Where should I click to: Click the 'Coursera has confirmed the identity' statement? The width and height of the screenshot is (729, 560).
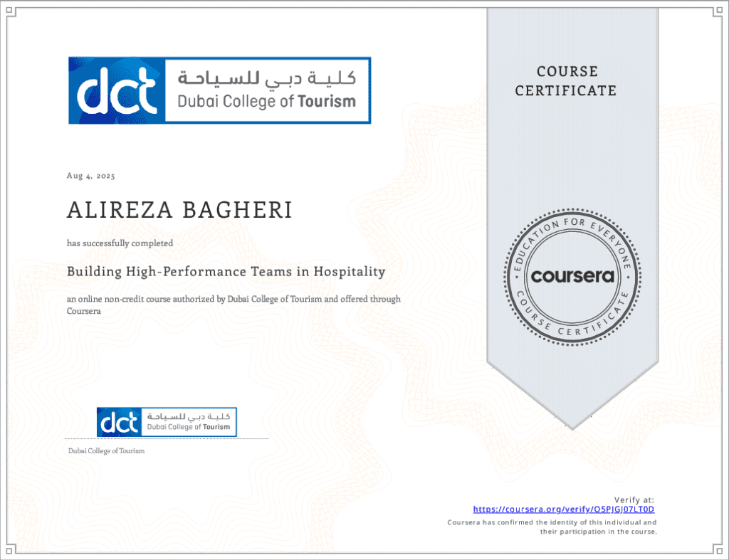[x=552, y=527]
